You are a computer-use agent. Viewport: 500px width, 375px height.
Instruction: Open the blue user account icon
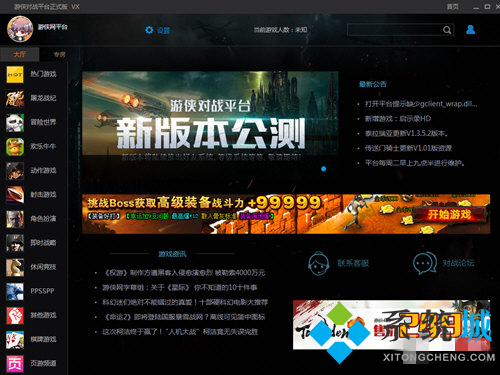point(470,30)
